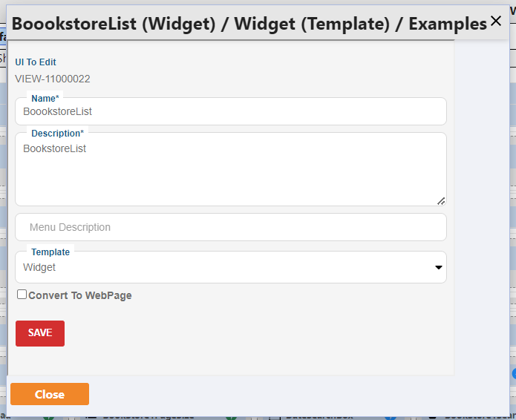
Task: Click the Template dropdown arrow
Action: (438, 267)
